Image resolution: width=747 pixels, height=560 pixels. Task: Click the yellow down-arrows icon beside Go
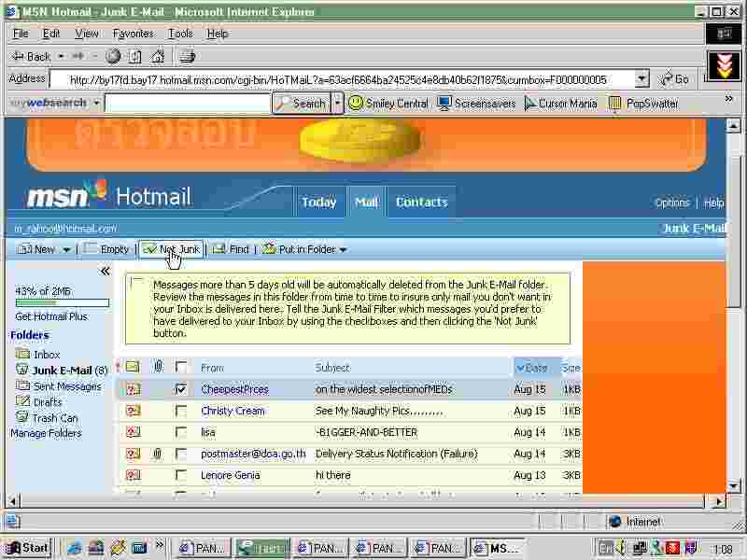pos(725,66)
